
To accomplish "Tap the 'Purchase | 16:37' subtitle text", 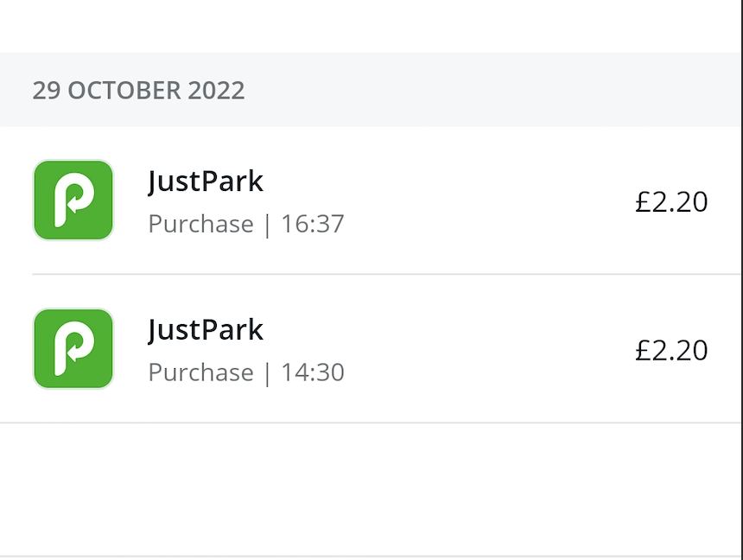I will 246,225.
